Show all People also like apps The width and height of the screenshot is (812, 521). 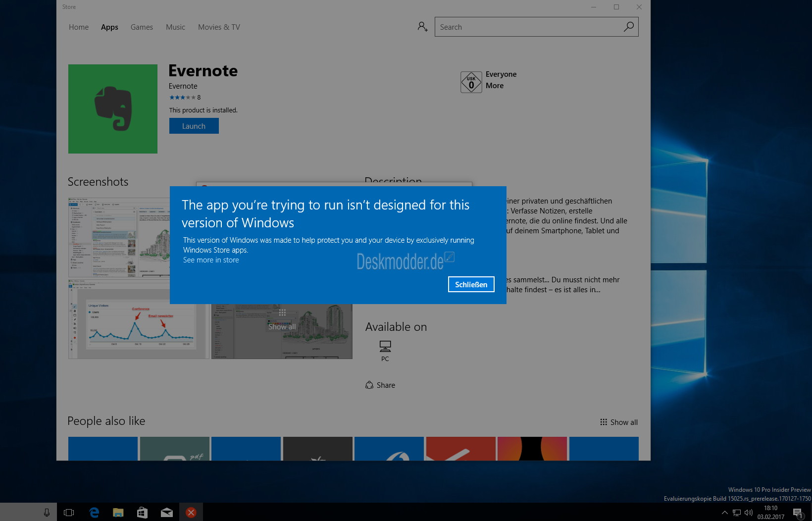[x=619, y=422]
